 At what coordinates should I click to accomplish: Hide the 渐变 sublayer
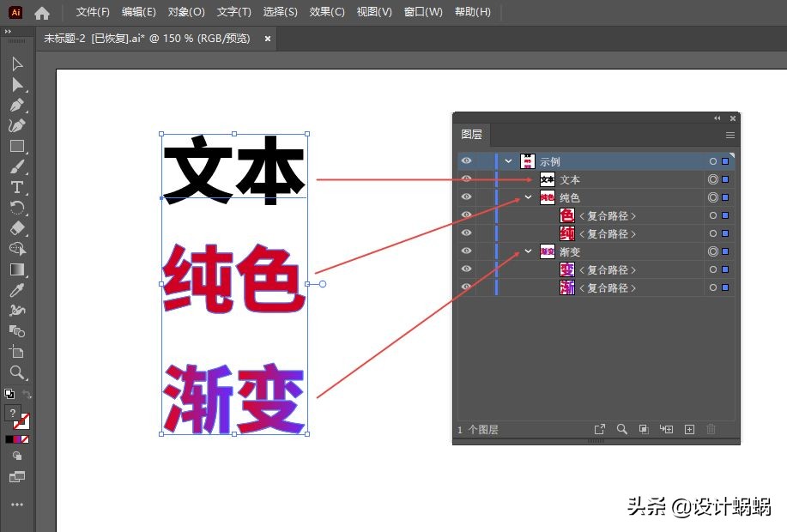tap(466, 251)
